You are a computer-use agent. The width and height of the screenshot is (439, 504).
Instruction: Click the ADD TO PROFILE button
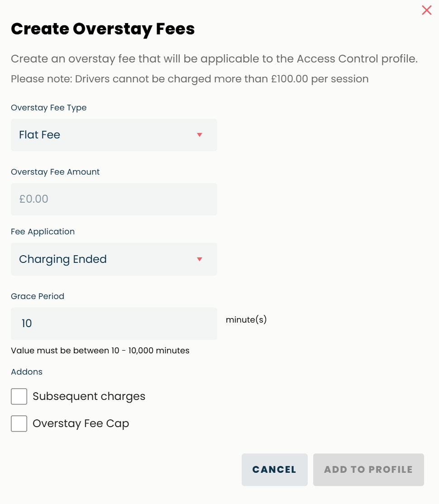(x=368, y=469)
